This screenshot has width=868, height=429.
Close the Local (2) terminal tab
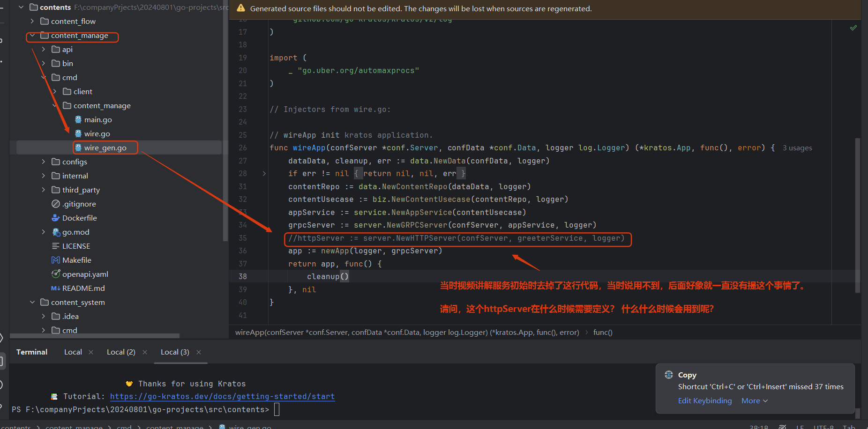[x=145, y=352]
